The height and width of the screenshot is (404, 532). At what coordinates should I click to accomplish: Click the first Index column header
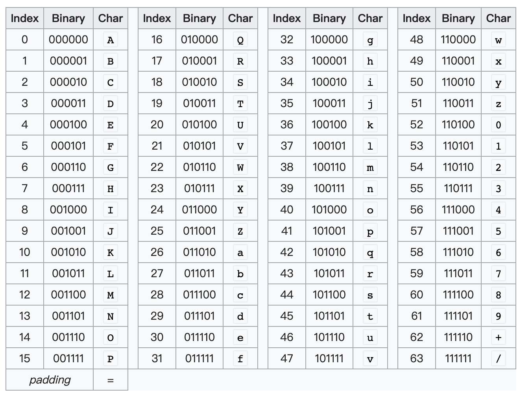pyautogui.click(x=25, y=18)
